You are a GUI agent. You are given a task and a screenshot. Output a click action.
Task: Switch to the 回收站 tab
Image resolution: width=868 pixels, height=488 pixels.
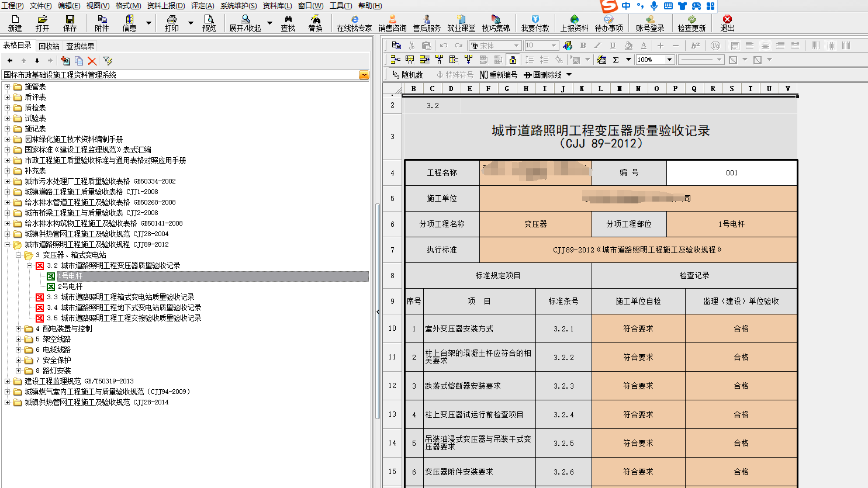click(x=49, y=46)
